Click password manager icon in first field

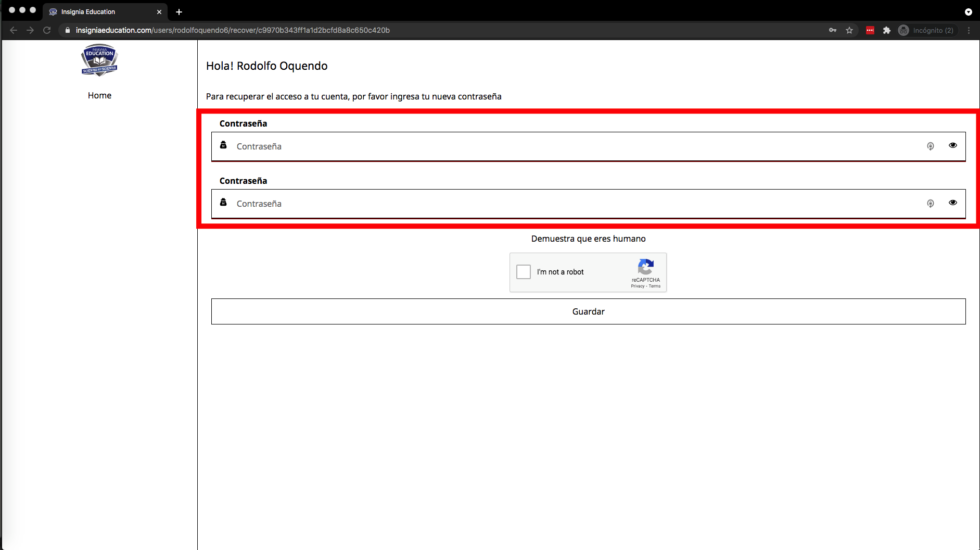[930, 146]
